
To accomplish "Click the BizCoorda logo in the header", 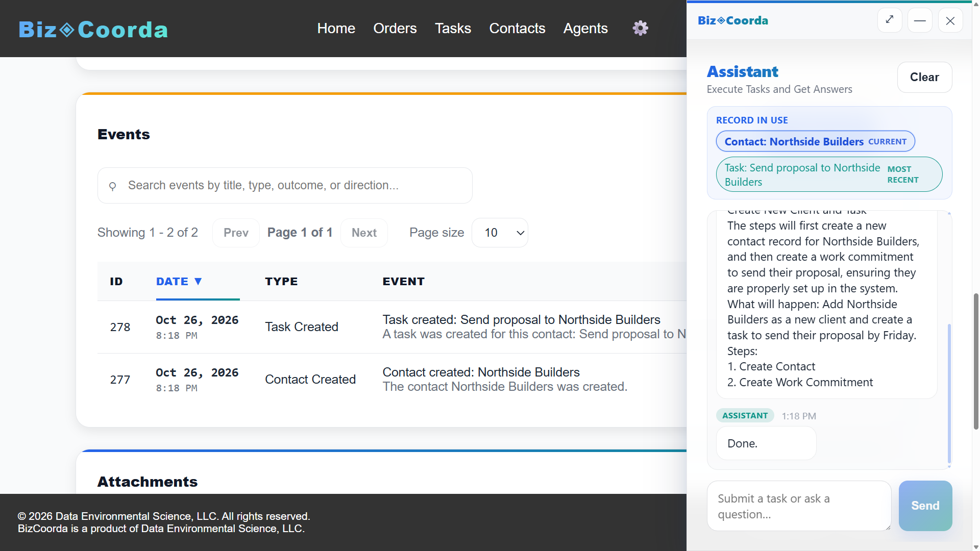I will click(x=93, y=29).
